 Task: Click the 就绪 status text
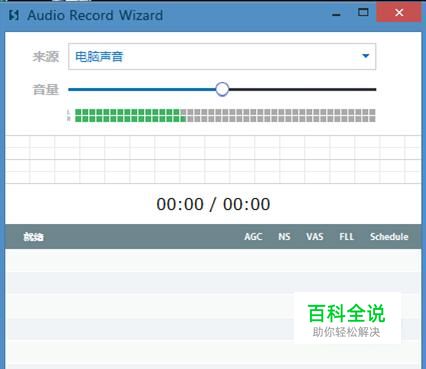[34, 237]
